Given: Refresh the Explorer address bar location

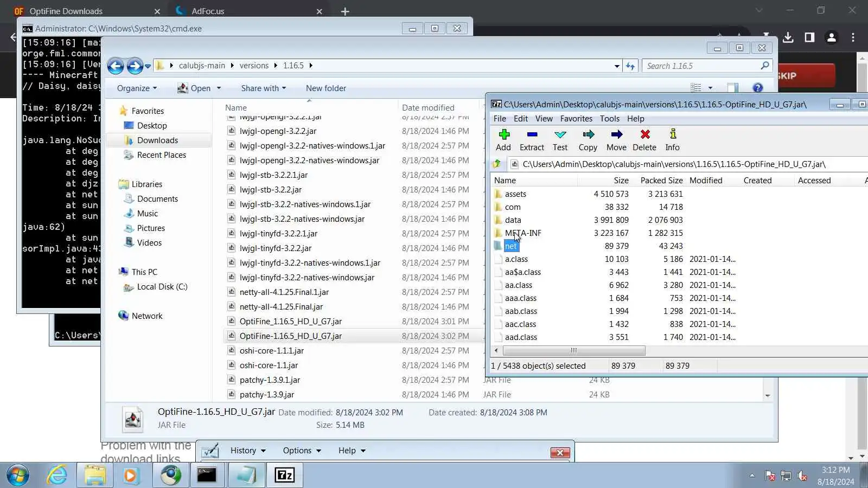Looking at the screenshot, I should [x=630, y=66].
